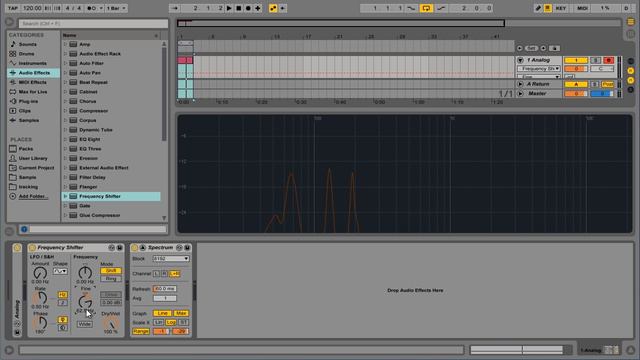Viewport: 640px width, 360px height.
Task: Click the Play button in transport
Action: pyautogui.click(x=229, y=8)
